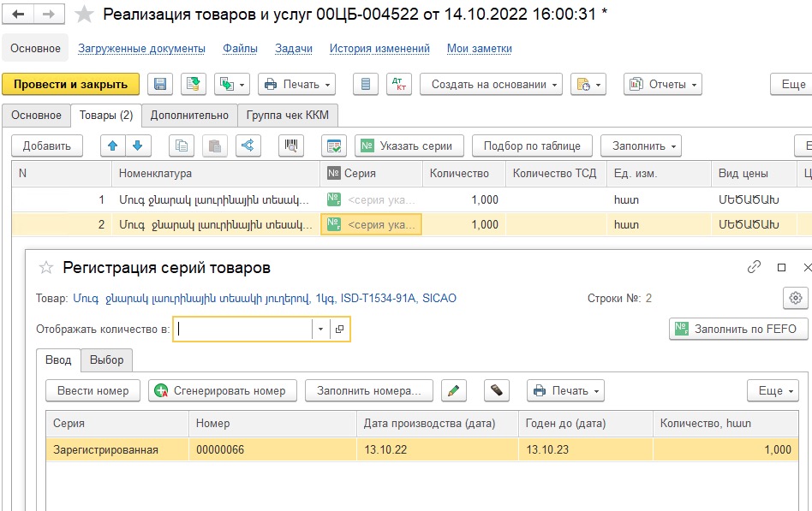Star the Регистрация серий товаров form
Image resolution: width=812 pixels, height=511 pixels.
pyautogui.click(x=46, y=268)
